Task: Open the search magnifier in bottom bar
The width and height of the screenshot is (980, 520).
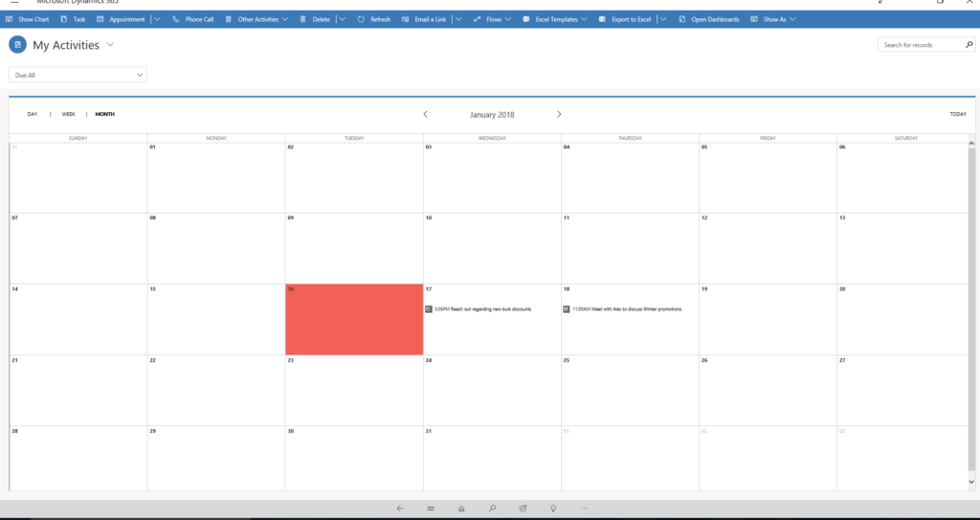Action: pos(492,509)
